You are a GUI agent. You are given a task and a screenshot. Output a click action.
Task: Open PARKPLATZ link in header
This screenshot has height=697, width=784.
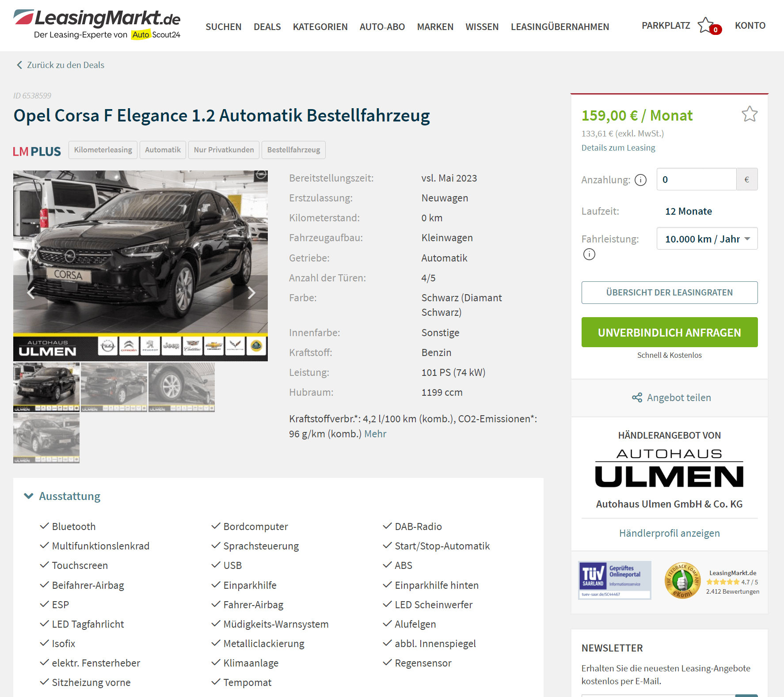click(x=666, y=25)
